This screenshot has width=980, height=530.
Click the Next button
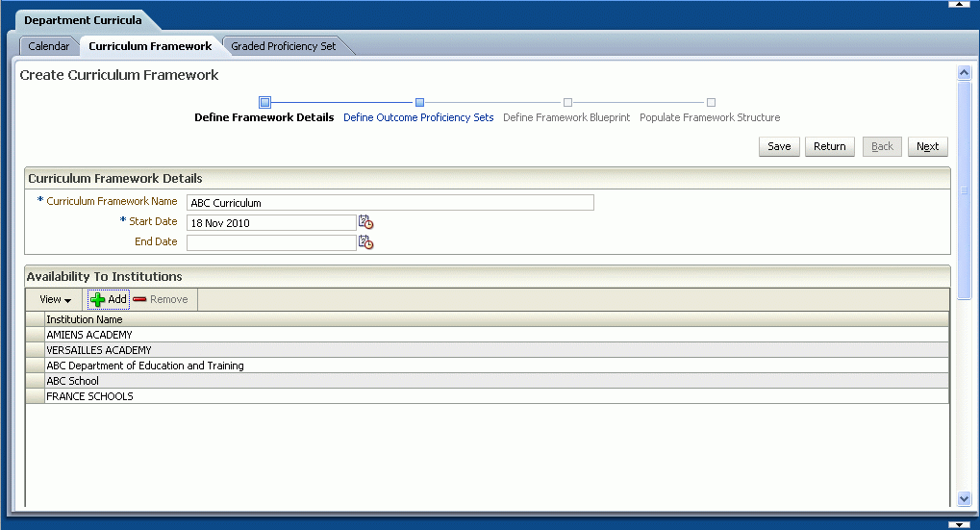927,146
